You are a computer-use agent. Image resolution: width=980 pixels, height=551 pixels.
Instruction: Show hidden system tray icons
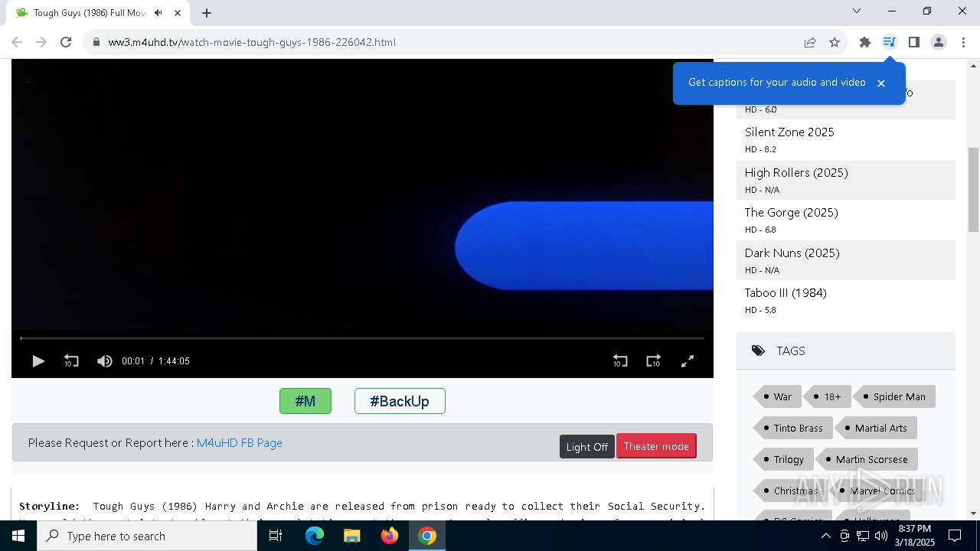(x=826, y=536)
